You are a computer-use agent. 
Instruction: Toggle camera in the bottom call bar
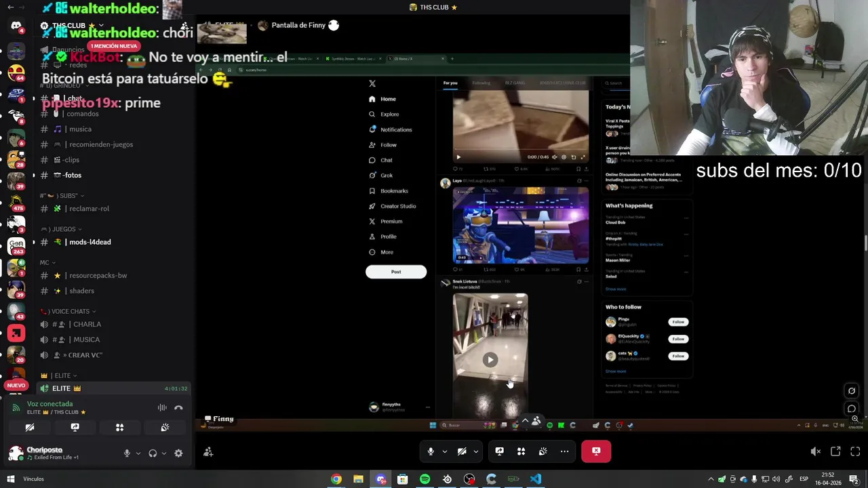pos(462,451)
